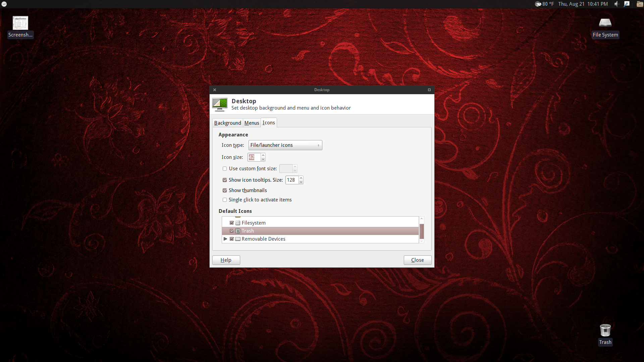This screenshot has width=644, height=362.
Task: Toggle Show thumbnails checkbox
Action: tap(225, 190)
